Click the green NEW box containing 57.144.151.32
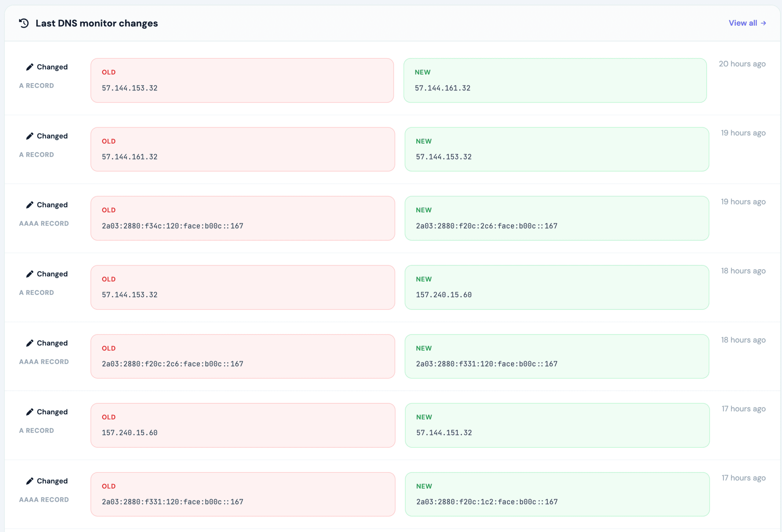The height and width of the screenshot is (532, 782). pyautogui.click(x=557, y=425)
